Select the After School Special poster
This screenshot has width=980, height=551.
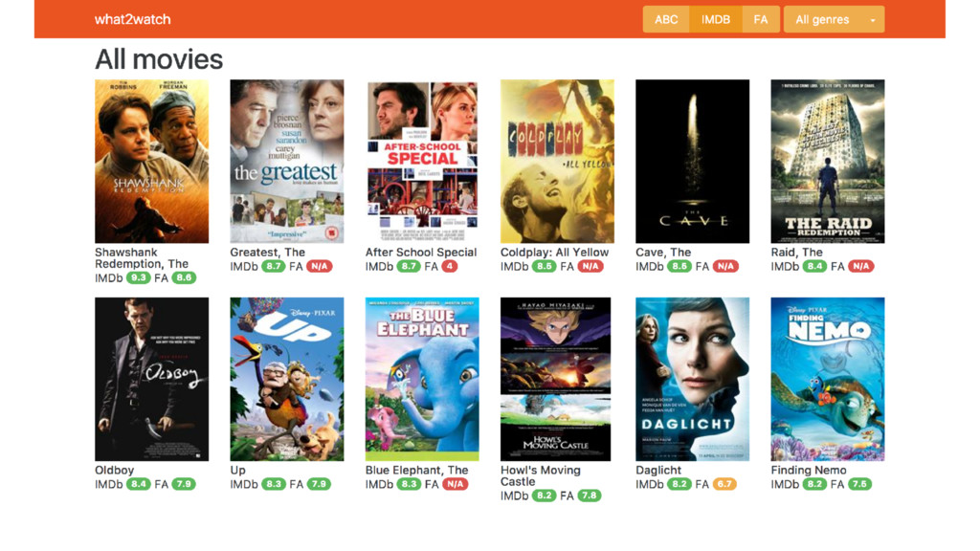coord(422,161)
